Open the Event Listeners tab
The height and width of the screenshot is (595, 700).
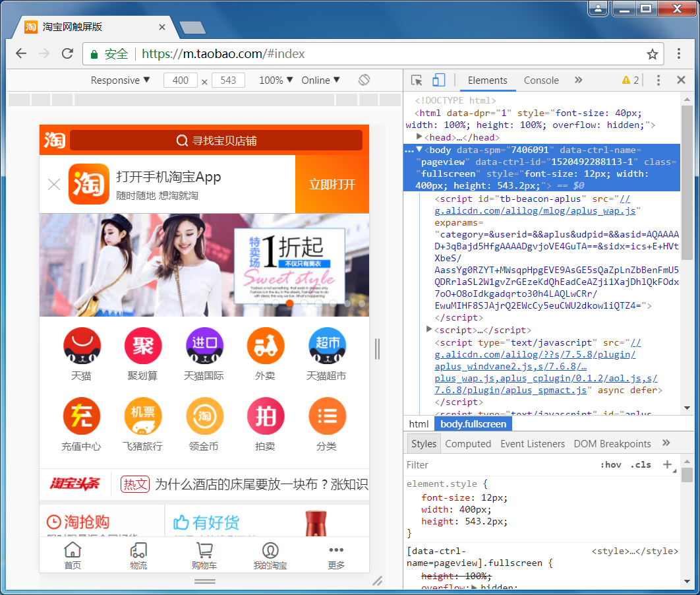pyautogui.click(x=533, y=443)
